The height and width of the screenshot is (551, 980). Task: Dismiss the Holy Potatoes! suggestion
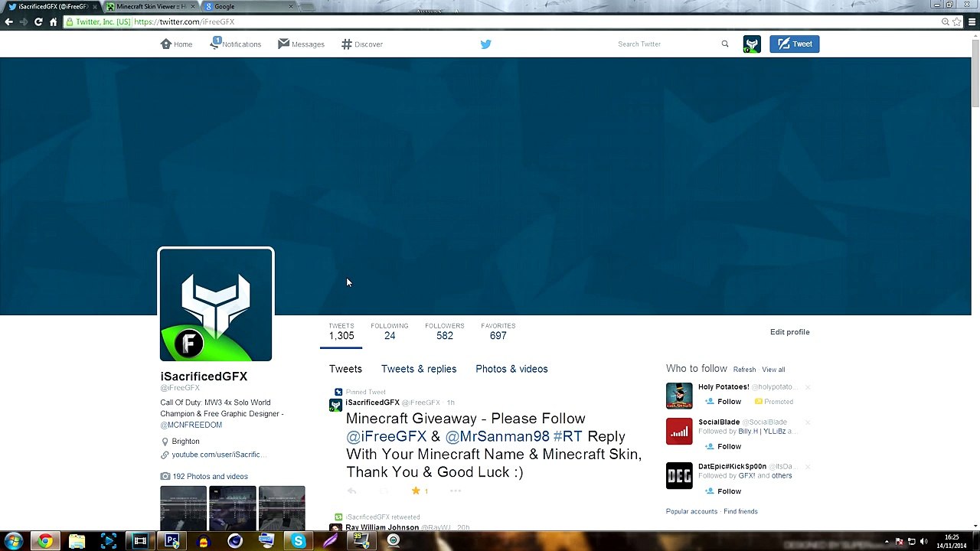coord(807,387)
